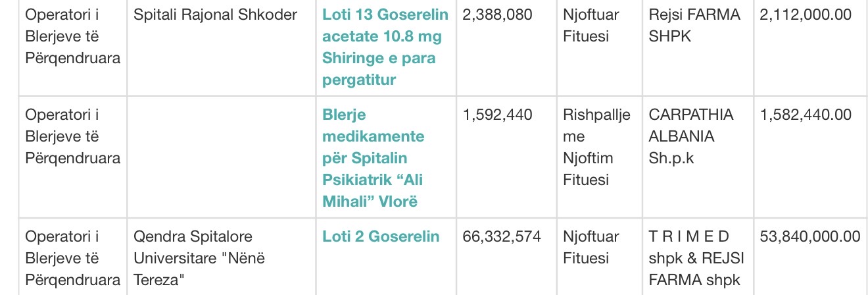Select the 66,332,574 value cell
Viewport: 868px width, 295px height.
tap(502, 236)
